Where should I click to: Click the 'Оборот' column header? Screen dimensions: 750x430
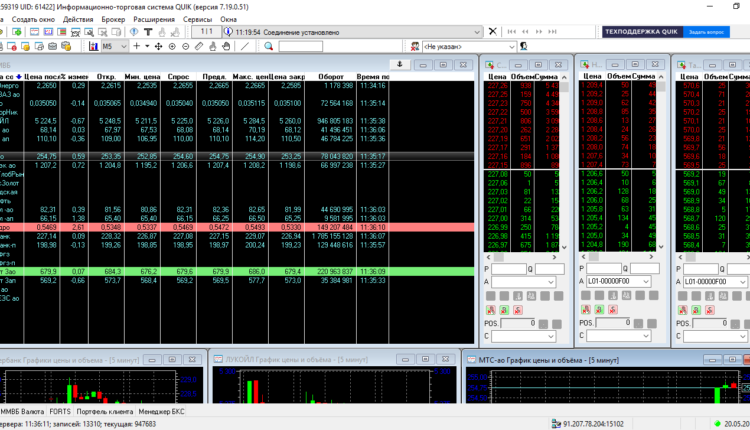coord(331,77)
